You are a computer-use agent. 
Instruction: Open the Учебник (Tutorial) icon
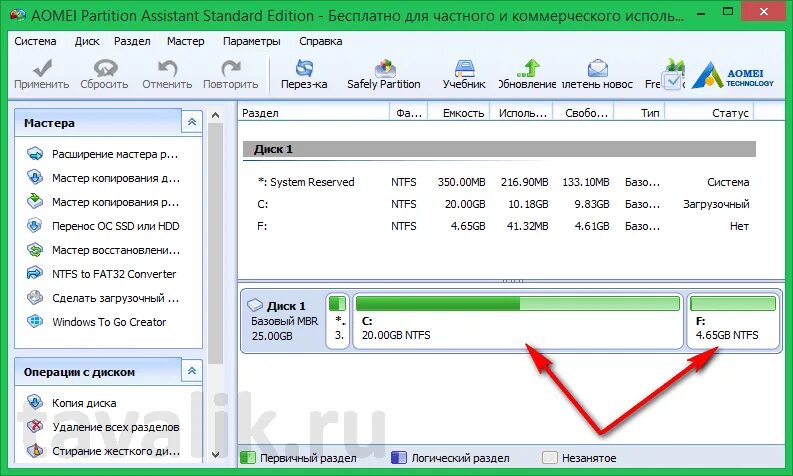[x=464, y=68]
